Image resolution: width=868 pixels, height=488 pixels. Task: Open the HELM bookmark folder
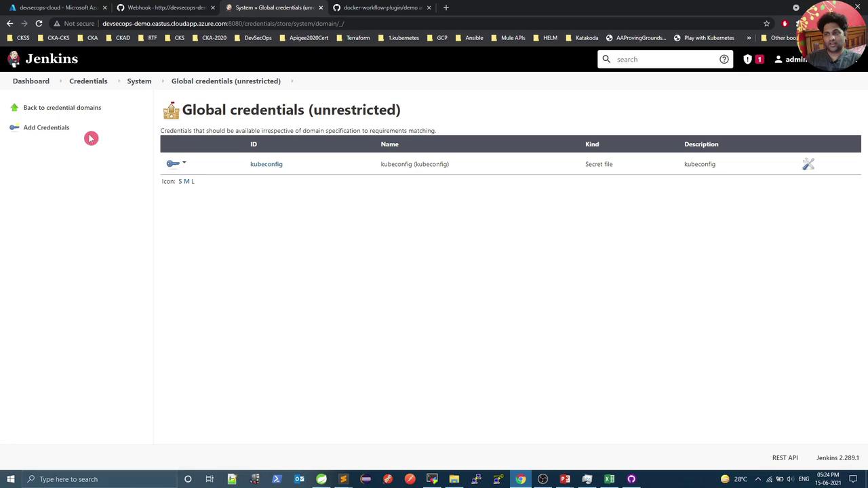pyautogui.click(x=545, y=38)
